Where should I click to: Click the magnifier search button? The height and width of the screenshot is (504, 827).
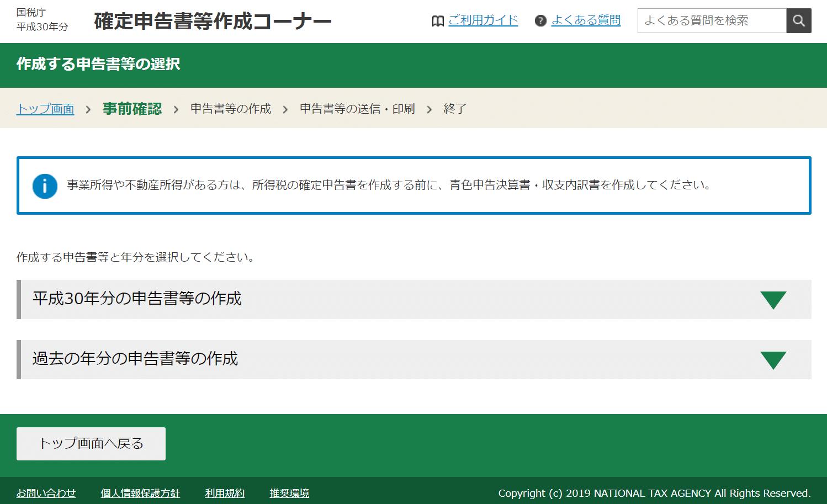pyautogui.click(x=798, y=21)
